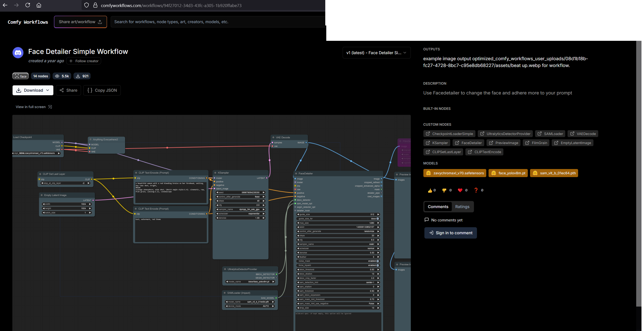Viewport: 644px width, 331px height.
Task: Change FaceDetailer sampler_name euler selector
Action: coord(338,244)
